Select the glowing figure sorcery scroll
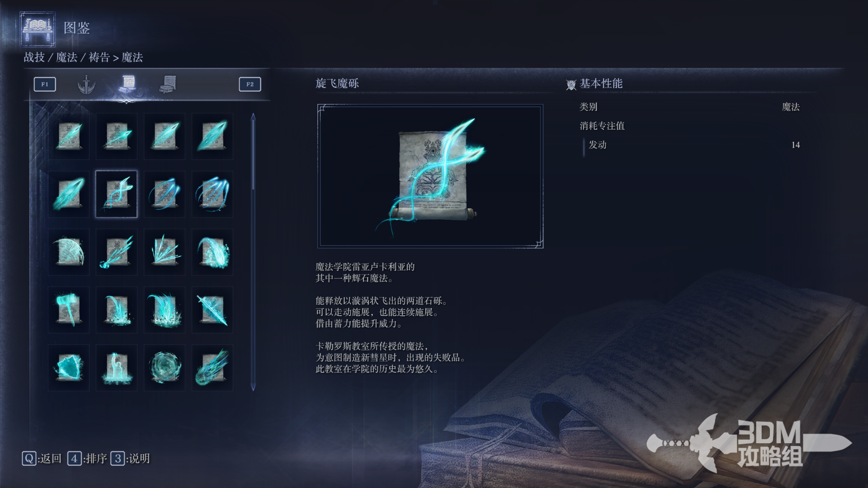The height and width of the screenshot is (488, 868). 117,368
